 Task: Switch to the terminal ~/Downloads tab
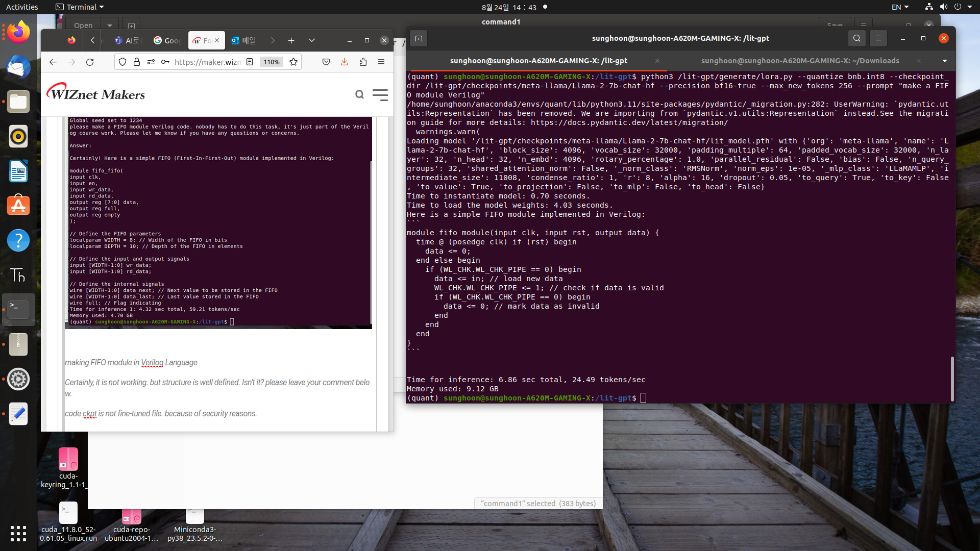pos(800,61)
